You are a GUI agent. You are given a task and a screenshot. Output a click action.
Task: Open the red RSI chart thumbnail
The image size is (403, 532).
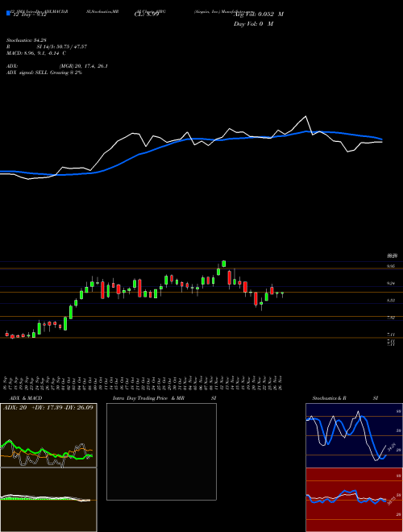point(354,500)
